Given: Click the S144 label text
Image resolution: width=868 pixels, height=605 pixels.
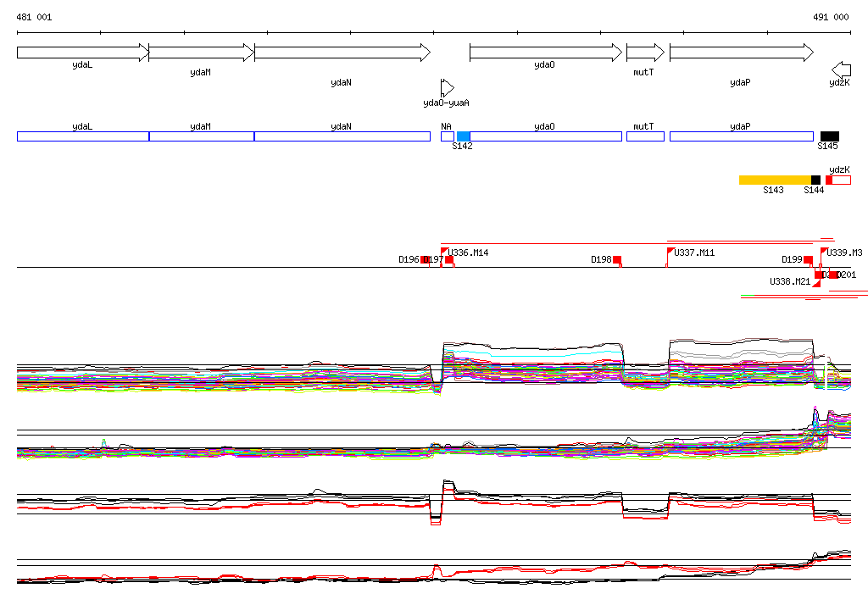Looking at the screenshot, I should 814,190.
